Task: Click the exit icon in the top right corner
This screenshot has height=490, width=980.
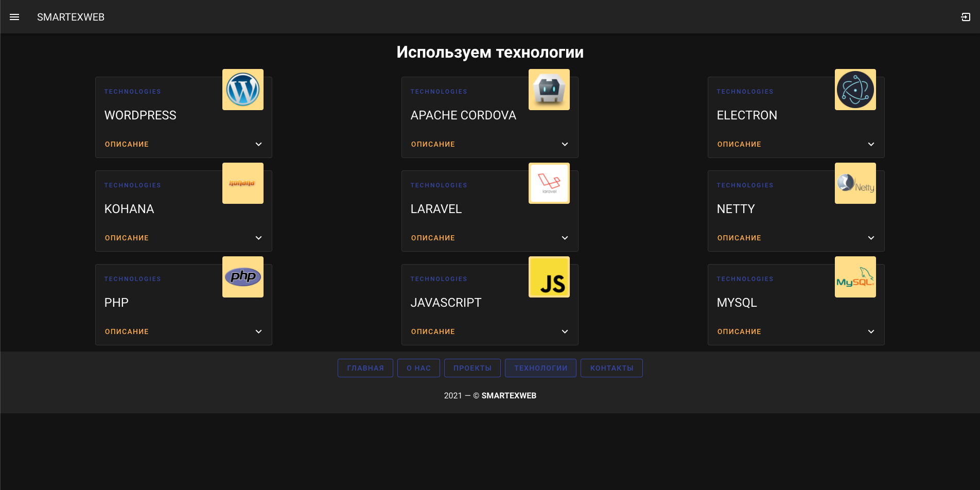Action: point(966,16)
